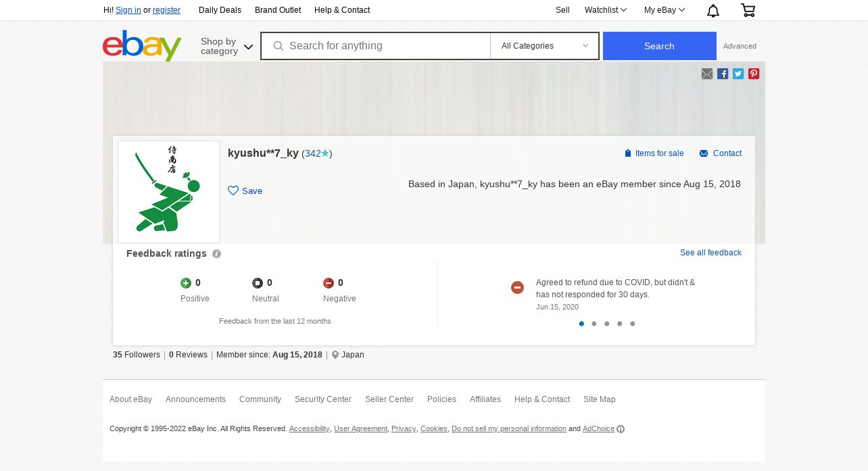The image size is (868, 471).
Task: Select the fifth feedback carousel dot
Action: (633, 324)
